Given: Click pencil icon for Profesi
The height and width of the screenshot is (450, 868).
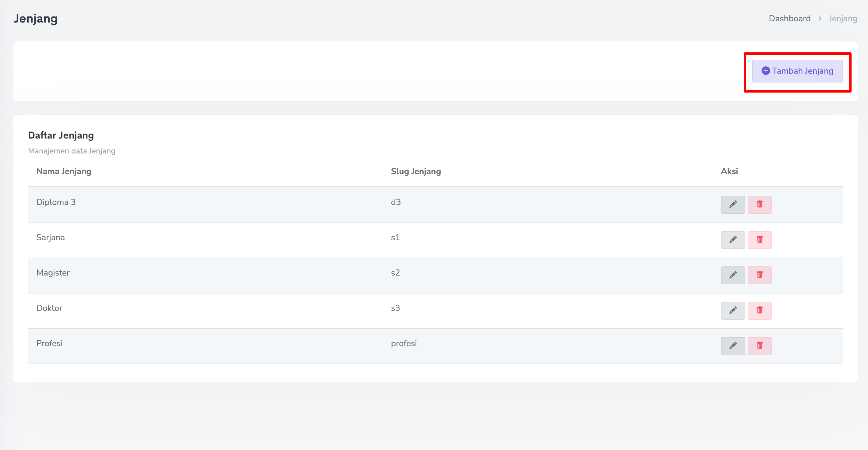Looking at the screenshot, I should point(732,346).
